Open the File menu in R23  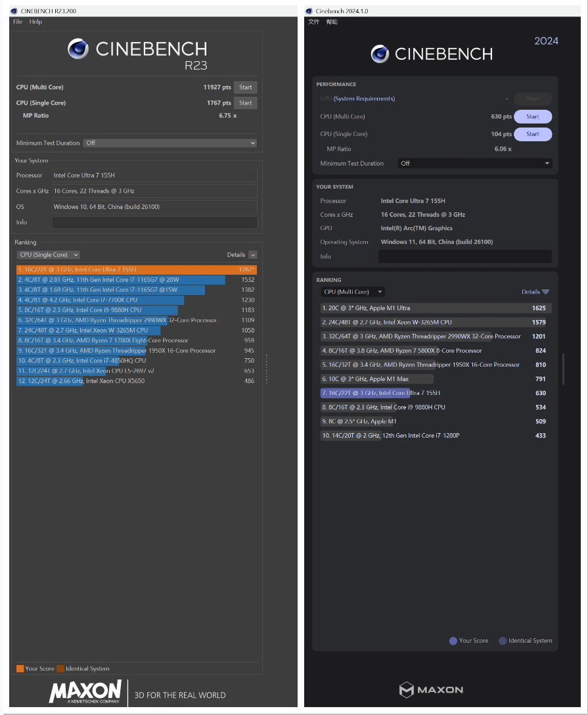[x=18, y=22]
